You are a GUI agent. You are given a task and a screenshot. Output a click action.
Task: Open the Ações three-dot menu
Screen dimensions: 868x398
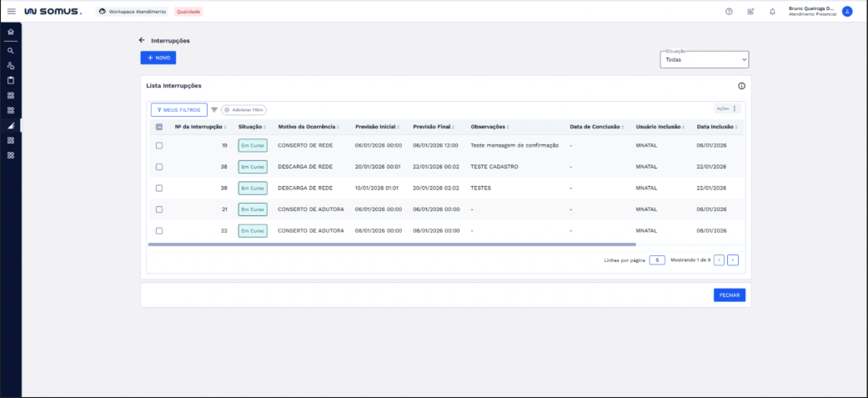(x=735, y=108)
